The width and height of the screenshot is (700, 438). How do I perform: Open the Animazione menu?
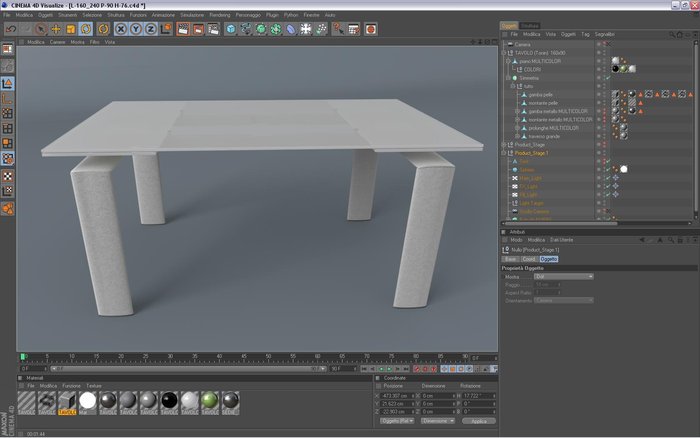click(163, 15)
